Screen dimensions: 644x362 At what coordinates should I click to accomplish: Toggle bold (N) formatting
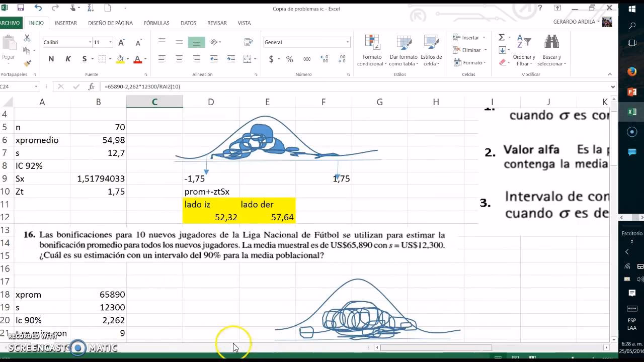(51, 59)
